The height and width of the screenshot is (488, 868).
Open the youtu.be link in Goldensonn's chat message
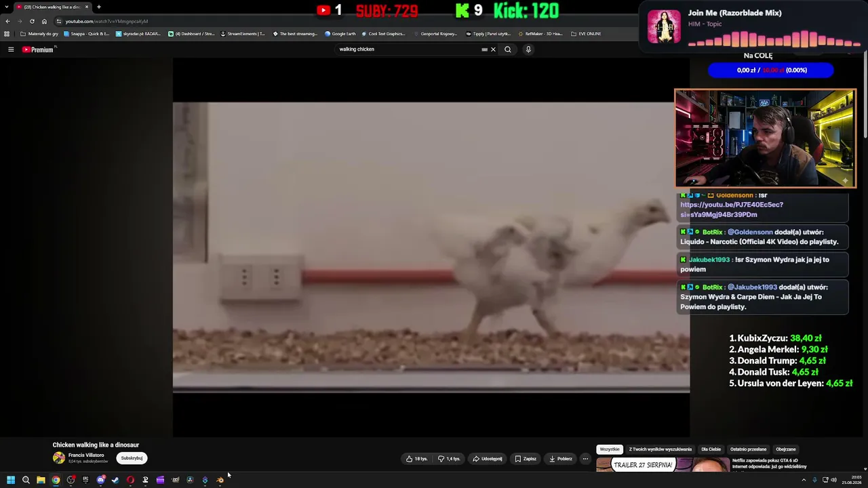[x=732, y=209]
